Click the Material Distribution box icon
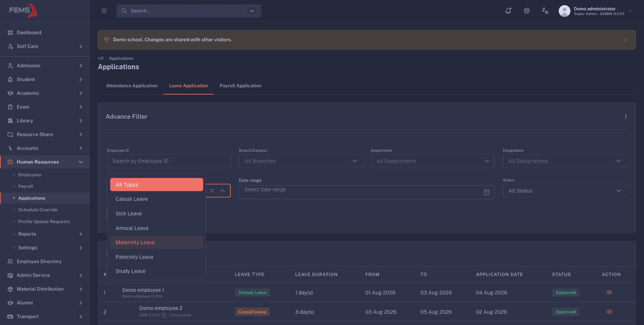644x325 pixels. point(10,289)
